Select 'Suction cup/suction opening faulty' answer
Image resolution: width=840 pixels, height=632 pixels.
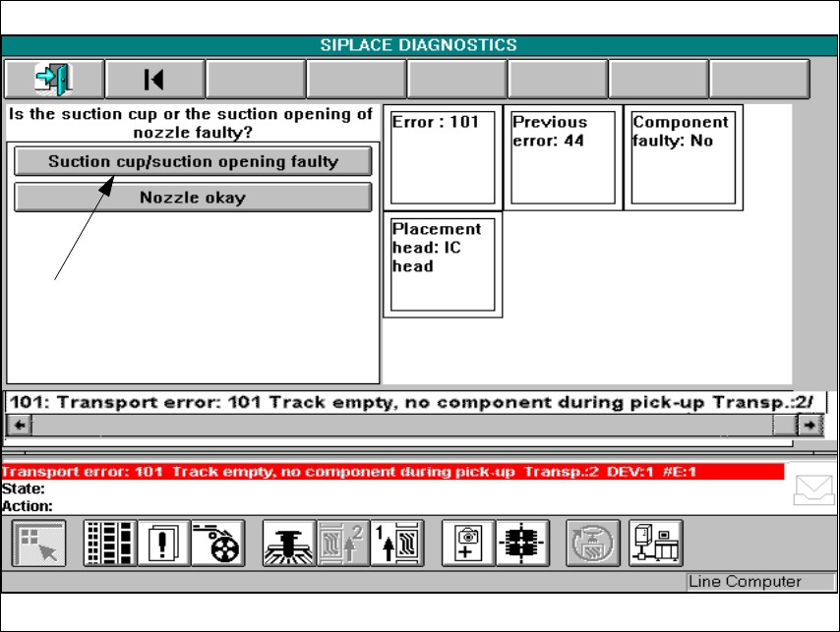coord(193,161)
